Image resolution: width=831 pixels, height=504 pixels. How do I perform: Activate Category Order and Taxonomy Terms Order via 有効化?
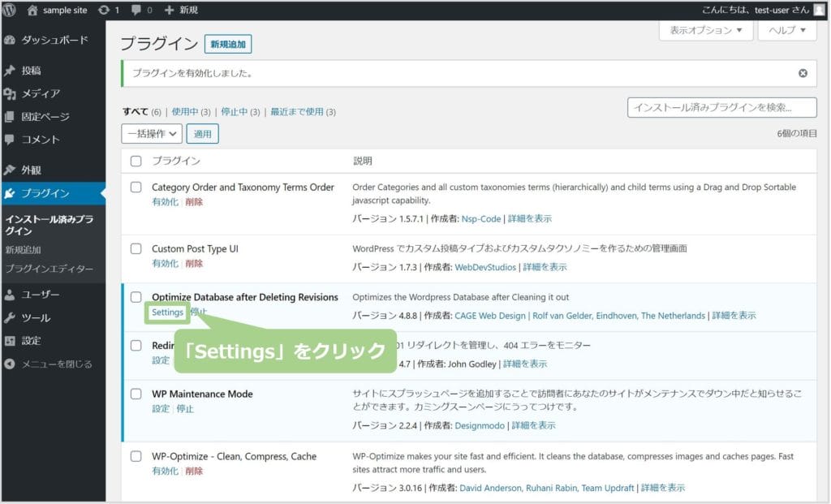click(165, 202)
